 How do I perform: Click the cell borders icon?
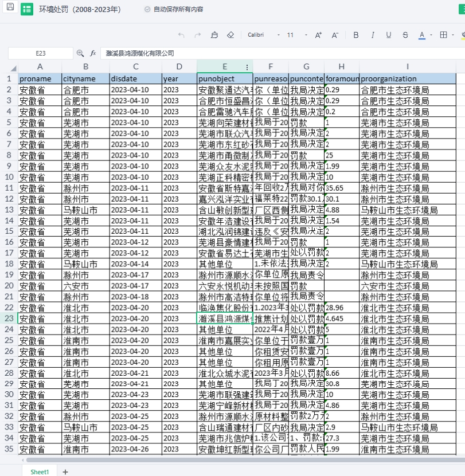coord(443,35)
